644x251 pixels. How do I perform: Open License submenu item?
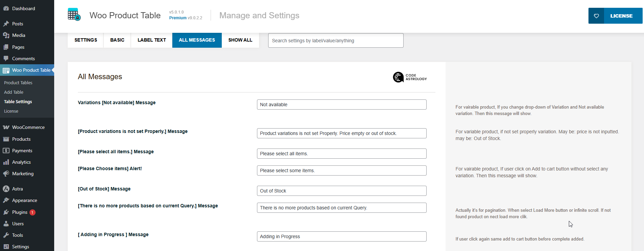[11, 111]
